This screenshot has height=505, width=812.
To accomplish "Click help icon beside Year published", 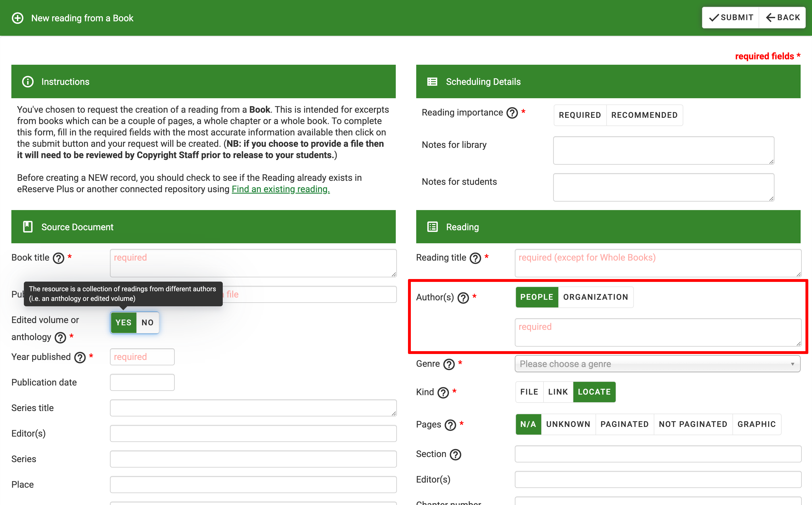I will point(80,357).
